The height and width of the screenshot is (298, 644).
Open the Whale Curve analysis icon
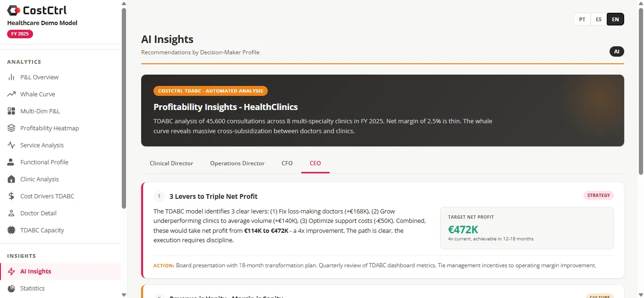point(12,94)
